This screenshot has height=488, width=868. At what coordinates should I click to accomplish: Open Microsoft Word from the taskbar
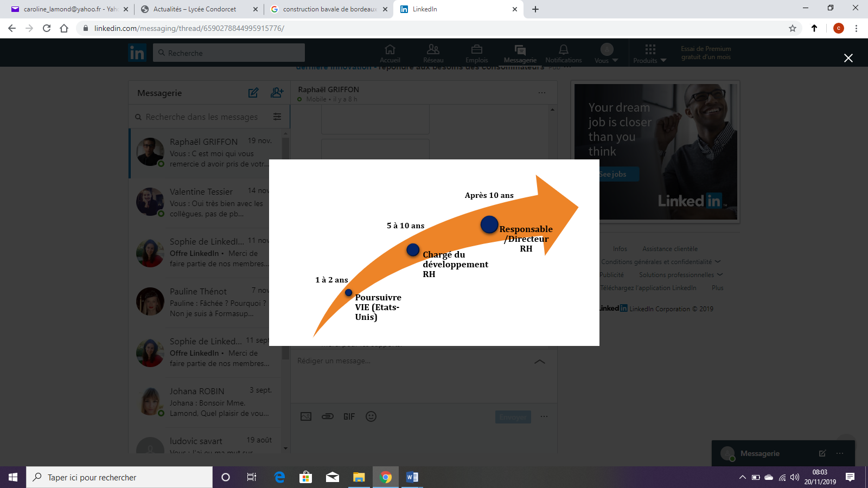pos(412,477)
